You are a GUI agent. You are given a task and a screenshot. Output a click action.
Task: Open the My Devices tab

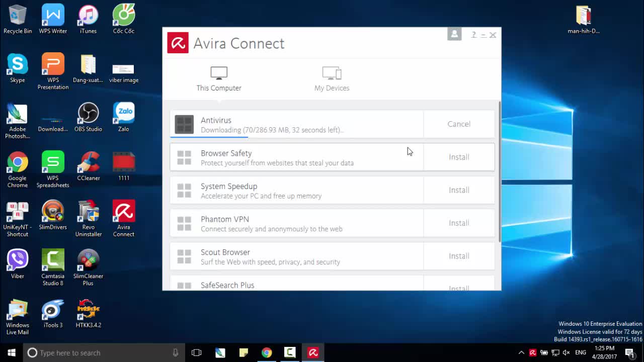[x=332, y=79]
